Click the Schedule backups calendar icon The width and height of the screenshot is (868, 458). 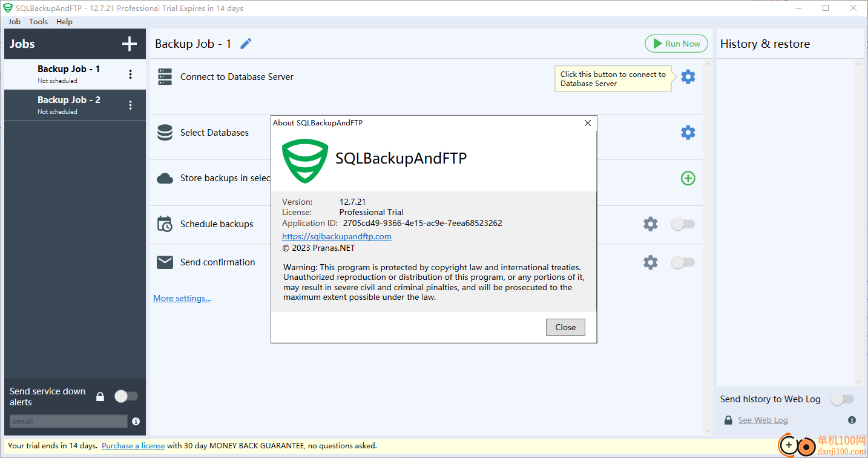pos(165,224)
